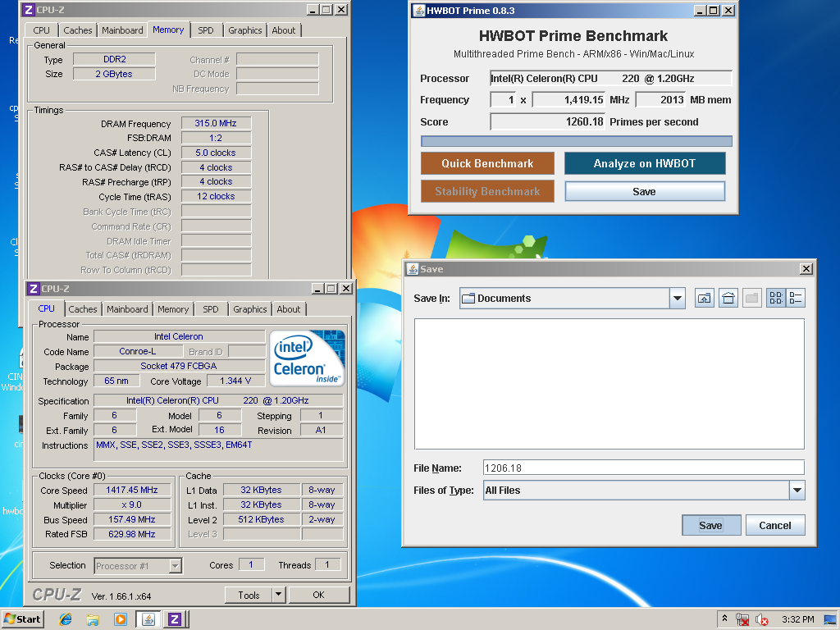Switch to Memory tab in front CPU-Z window

[x=172, y=309]
